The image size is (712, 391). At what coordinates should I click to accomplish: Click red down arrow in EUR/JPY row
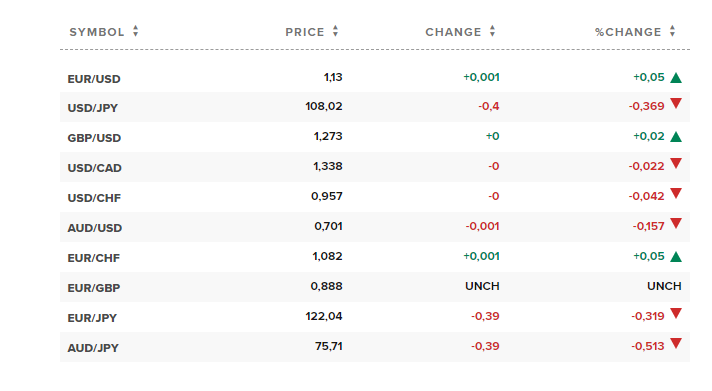(676, 313)
